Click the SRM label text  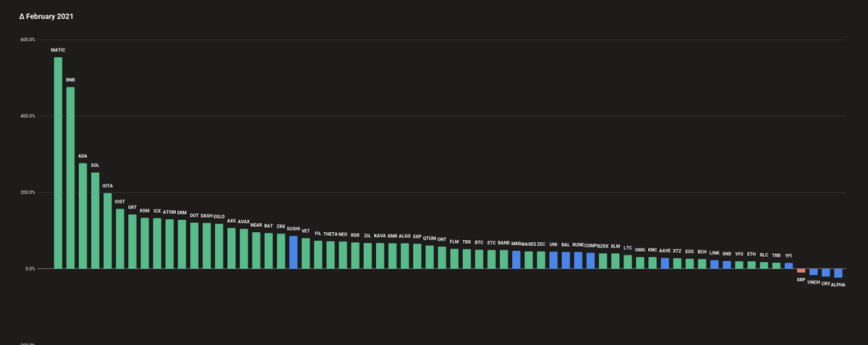(x=182, y=213)
